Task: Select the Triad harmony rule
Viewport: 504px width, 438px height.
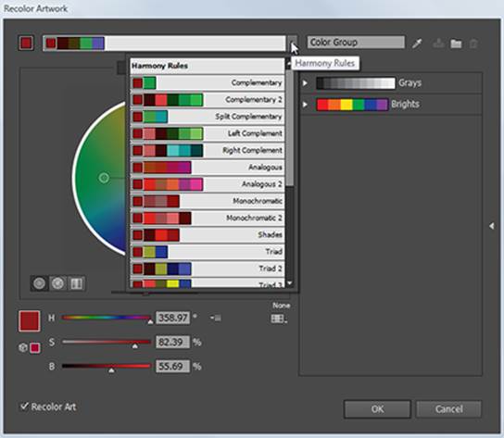Action: [208, 252]
